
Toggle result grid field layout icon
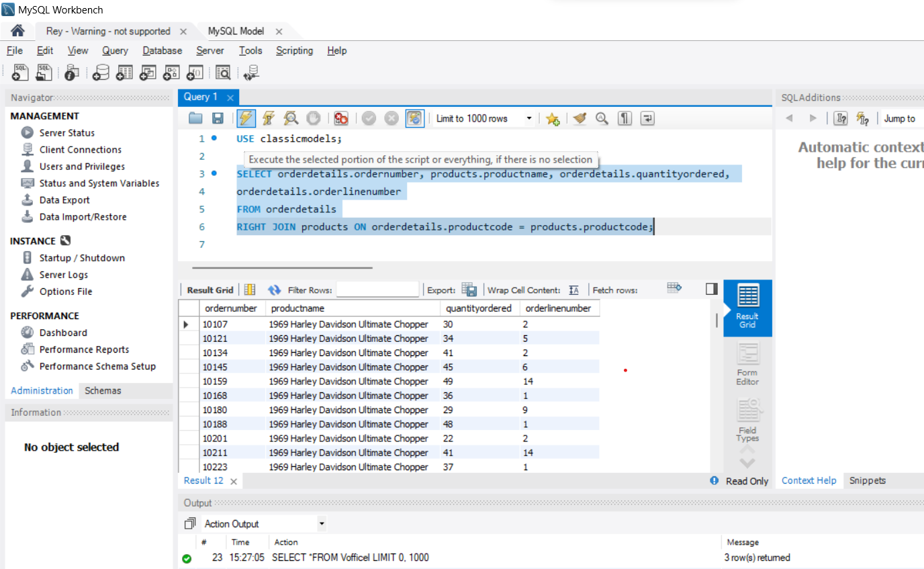coord(250,290)
